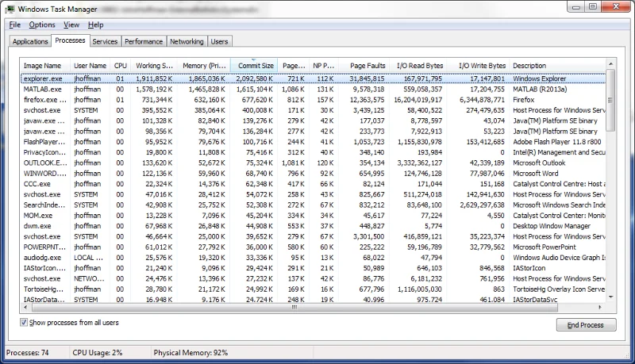This screenshot has height=364, width=635.
Task: Click the scroll down arrow of process list
Action: (610, 297)
